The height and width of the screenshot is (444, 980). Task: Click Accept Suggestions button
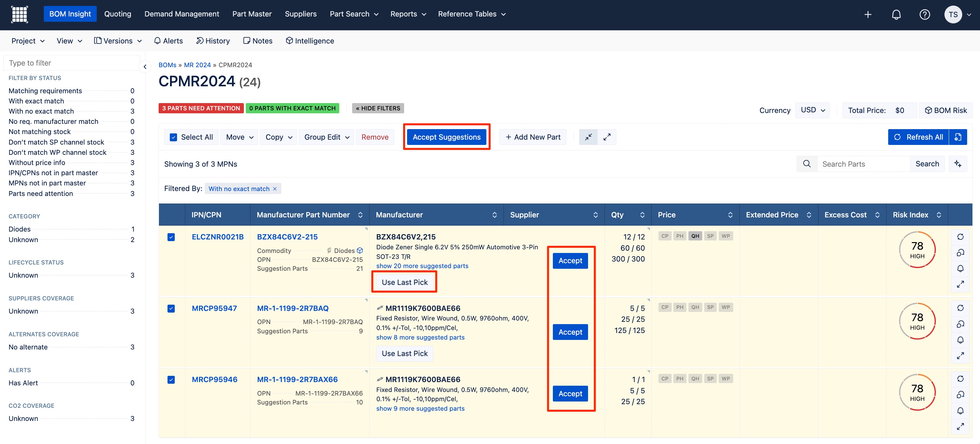point(446,137)
